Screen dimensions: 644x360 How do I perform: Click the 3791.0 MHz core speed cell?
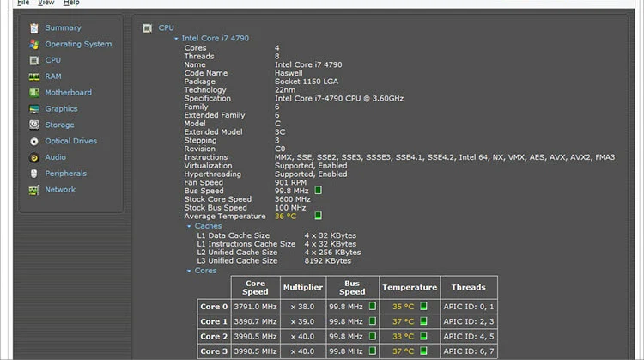click(255, 307)
